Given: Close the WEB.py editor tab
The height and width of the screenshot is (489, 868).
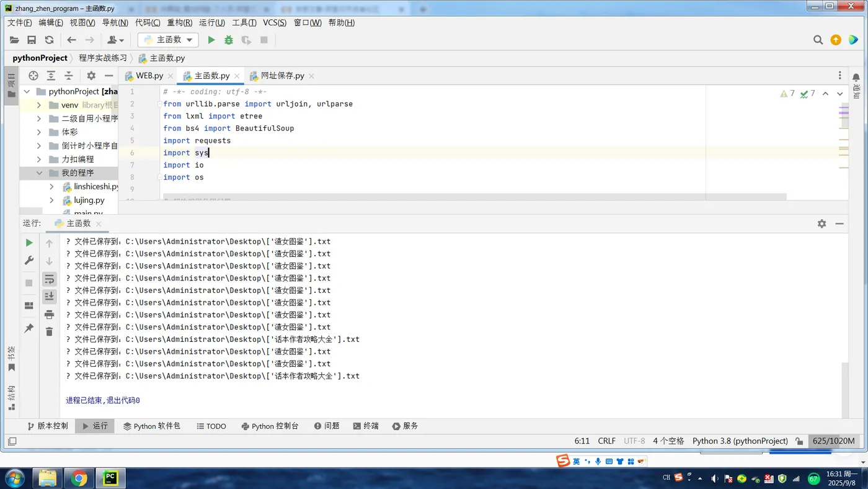Looking at the screenshot, I should coord(170,76).
